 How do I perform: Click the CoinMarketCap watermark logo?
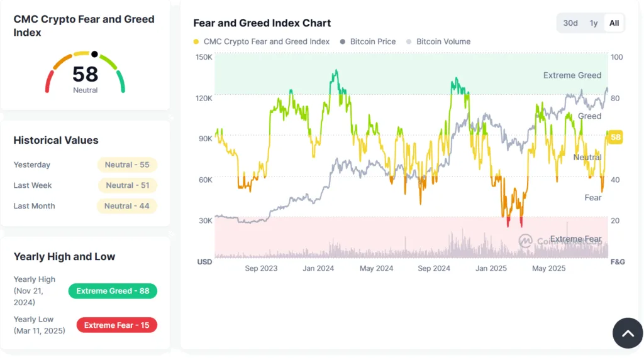pos(526,241)
